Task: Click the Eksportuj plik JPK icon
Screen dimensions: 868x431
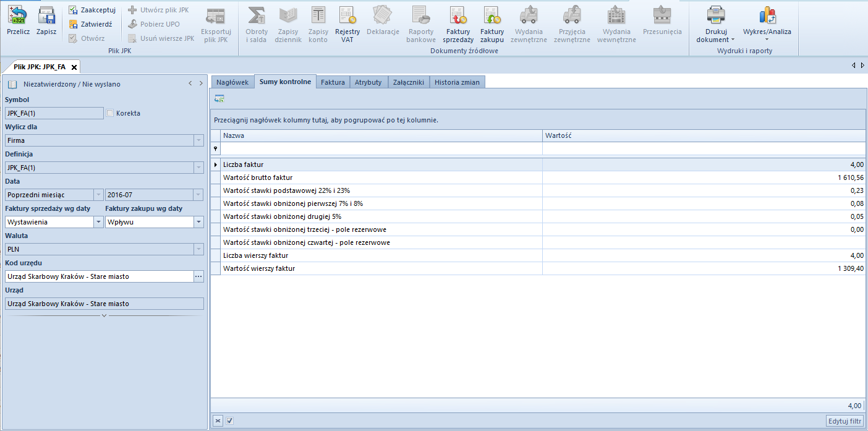Action: (x=216, y=25)
